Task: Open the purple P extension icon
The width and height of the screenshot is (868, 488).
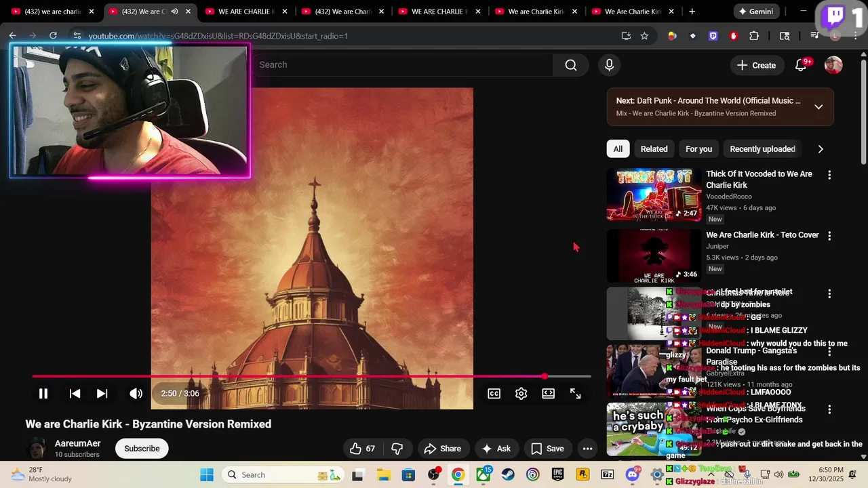Action: point(713,35)
